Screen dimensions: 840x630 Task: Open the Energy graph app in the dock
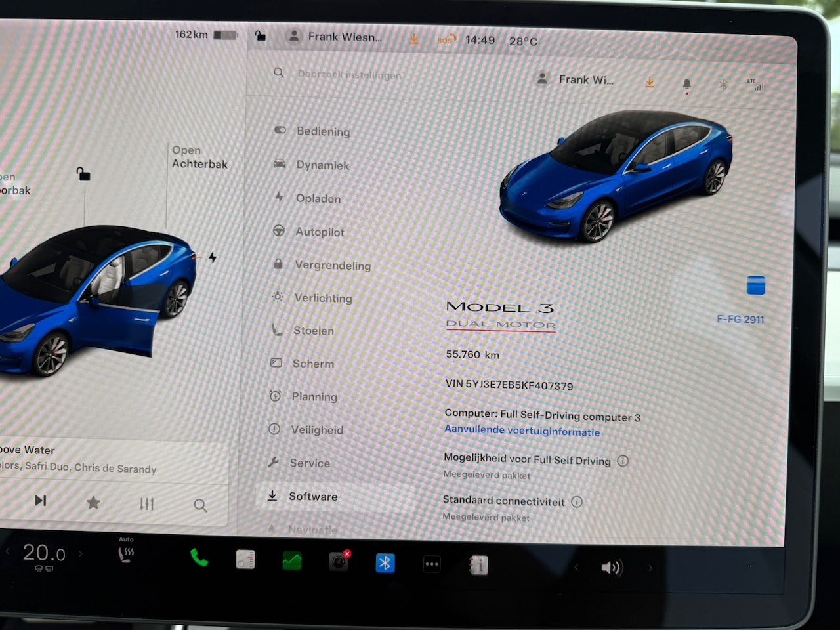(291, 560)
